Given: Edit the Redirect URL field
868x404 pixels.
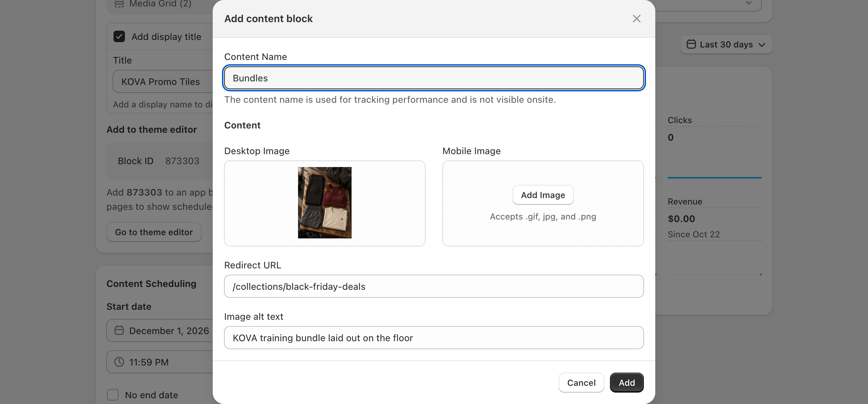Looking at the screenshot, I should 434,286.
